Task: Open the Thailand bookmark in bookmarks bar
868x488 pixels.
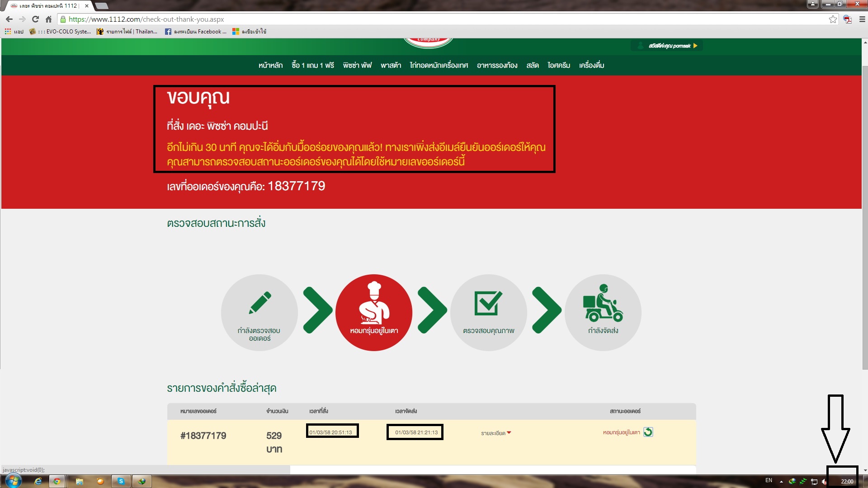Action: pyautogui.click(x=127, y=32)
